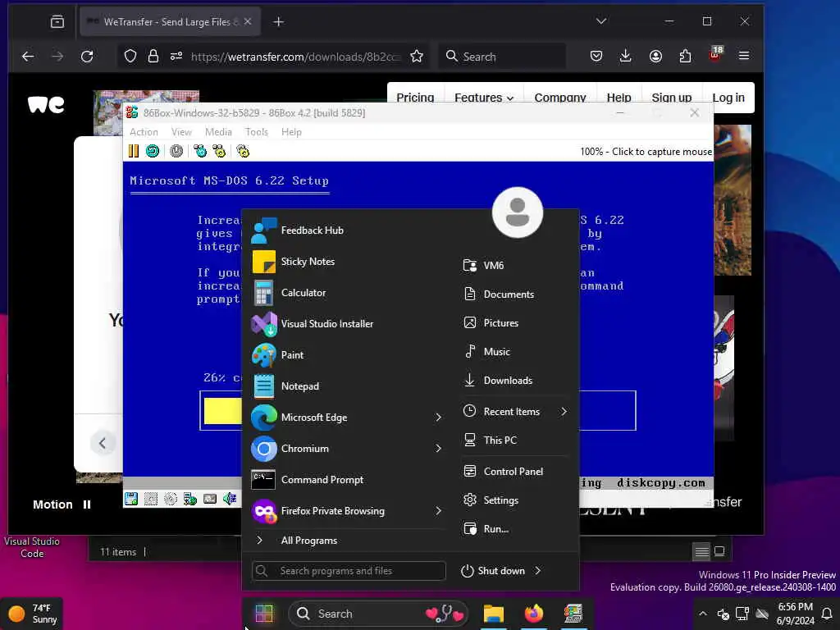The height and width of the screenshot is (630, 840).
Task: Open Calculator from Start menu
Action: [x=347, y=293]
